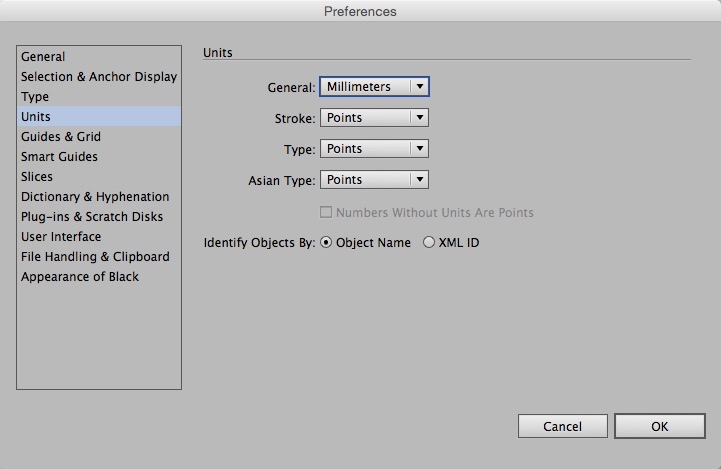Open the Type units dropdown

pyautogui.click(x=374, y=149)
